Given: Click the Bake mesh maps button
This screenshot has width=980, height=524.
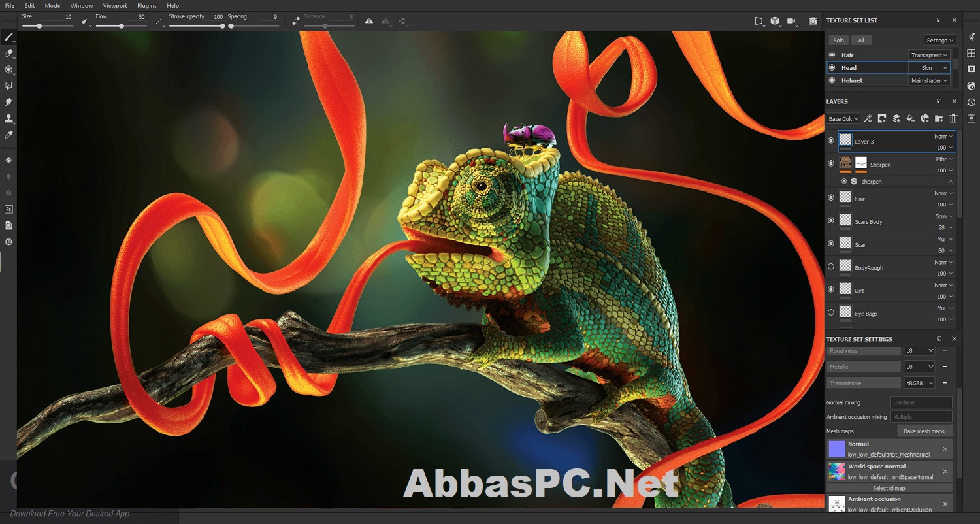Looking at the screenshot, I should [924, 431].
